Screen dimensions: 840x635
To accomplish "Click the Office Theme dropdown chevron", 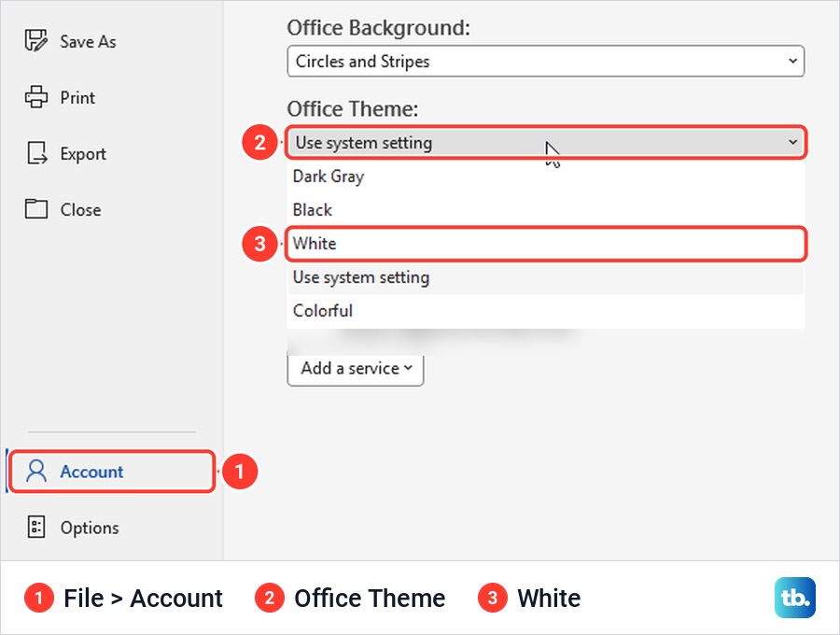I will tap(792, 143).
